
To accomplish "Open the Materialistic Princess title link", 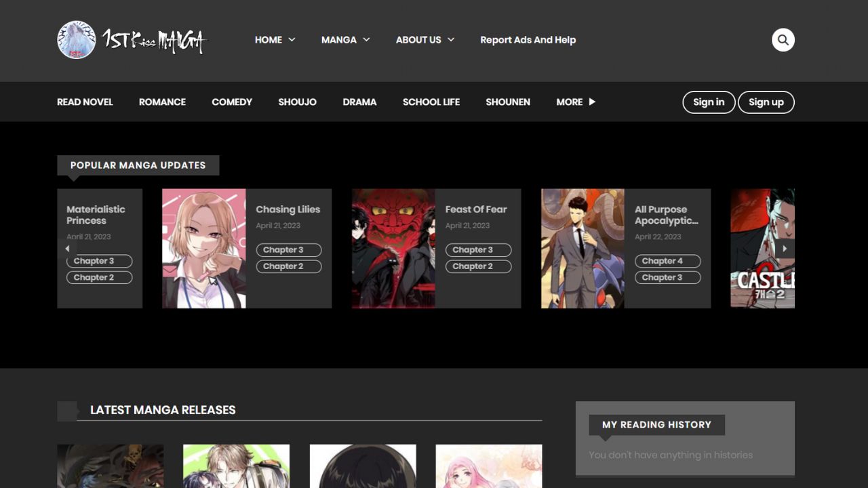I will coord(96,215).
